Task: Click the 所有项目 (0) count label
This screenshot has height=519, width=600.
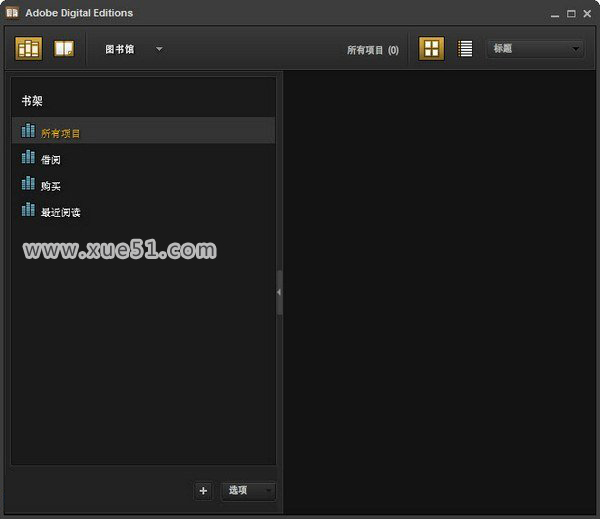Action: click(373, 50)
